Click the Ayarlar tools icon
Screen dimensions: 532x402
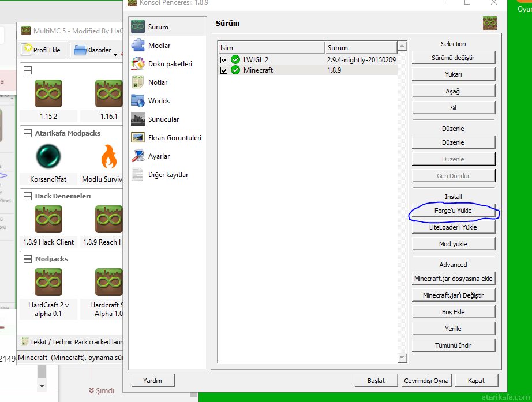coord(138,156)
